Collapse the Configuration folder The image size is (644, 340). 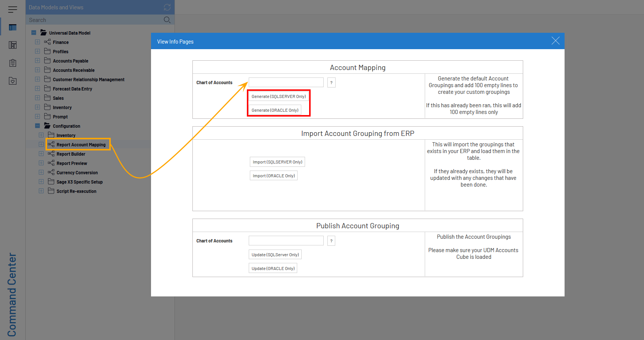coord(37,126)
